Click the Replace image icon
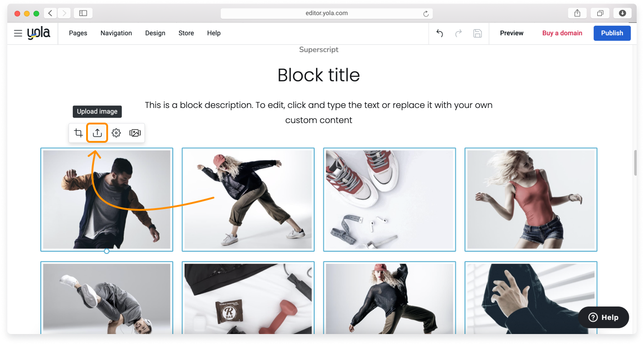This screenshot has width=644, height=345. [x=135, y=133]
